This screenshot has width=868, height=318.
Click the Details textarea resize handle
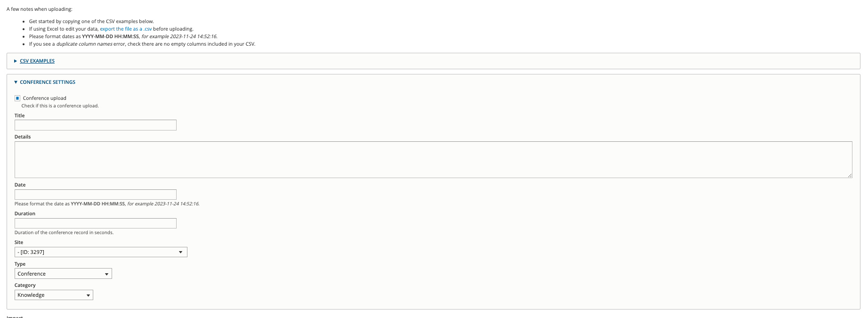coord(850,175)
